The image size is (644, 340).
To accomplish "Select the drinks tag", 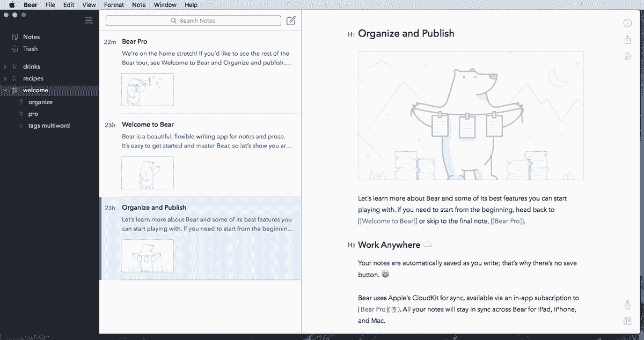I will (49, 66).
